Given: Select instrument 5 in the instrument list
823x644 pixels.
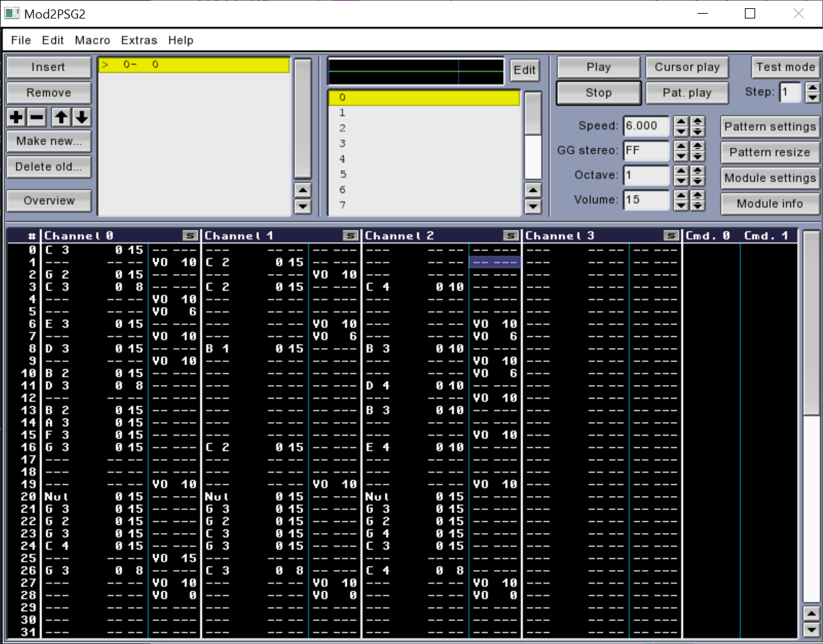Looking at the screenshot, I should (424, 175).
